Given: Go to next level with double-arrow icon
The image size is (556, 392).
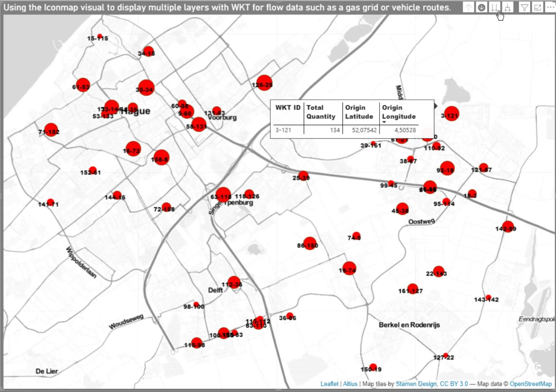Looking at the screenshot, I should pos(494,7).
